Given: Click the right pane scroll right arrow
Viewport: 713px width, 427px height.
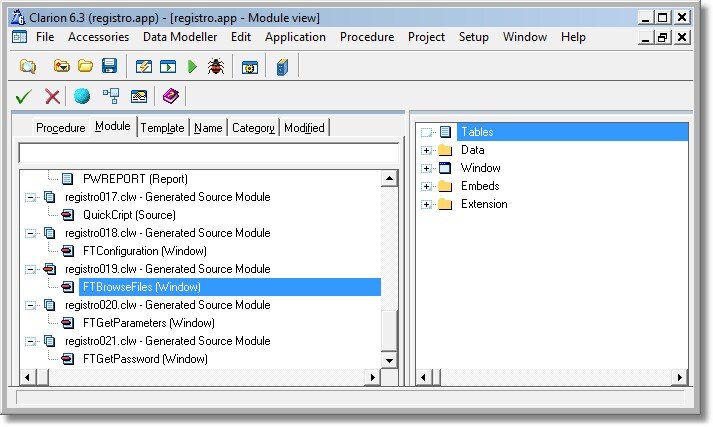Looking at the screenshot, I should click(680, 377).
